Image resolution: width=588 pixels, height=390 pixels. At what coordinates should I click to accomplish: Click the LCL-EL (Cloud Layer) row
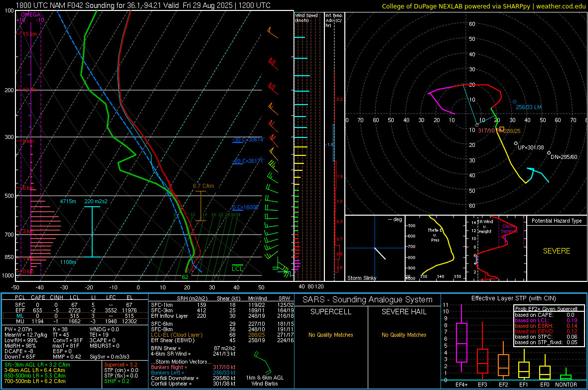pos(222,335)
